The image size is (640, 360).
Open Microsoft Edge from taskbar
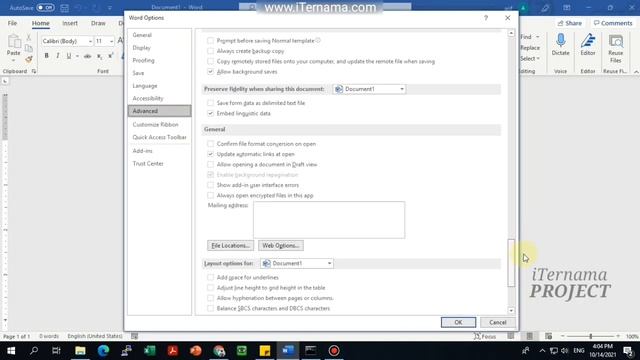(103, 351)
